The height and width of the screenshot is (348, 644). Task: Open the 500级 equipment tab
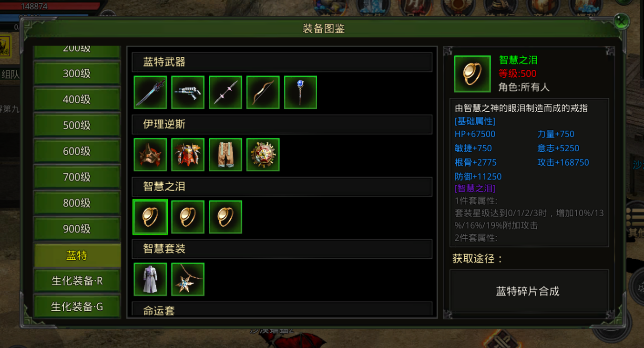pos(77,125)
